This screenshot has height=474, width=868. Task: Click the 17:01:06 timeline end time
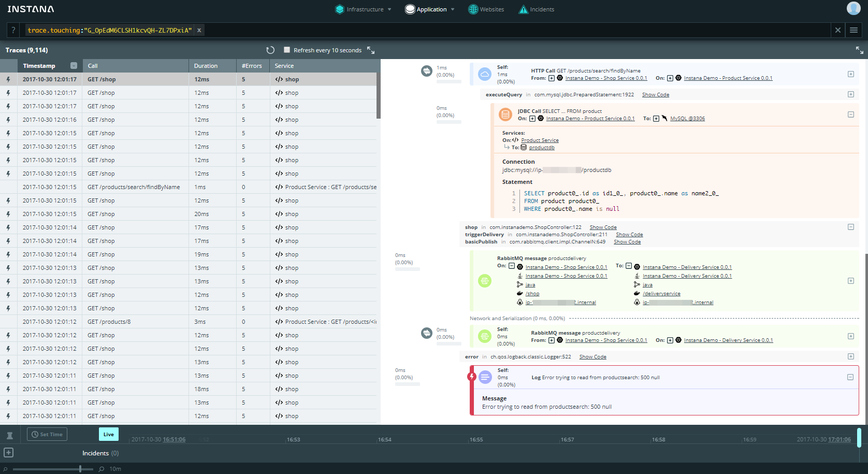click(x=840, y=439)
